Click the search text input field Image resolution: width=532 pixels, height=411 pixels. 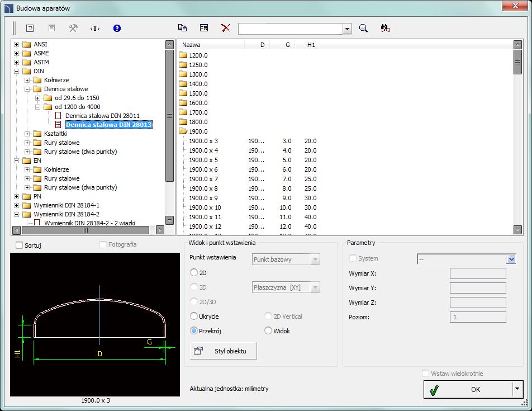tap(291, 29)
